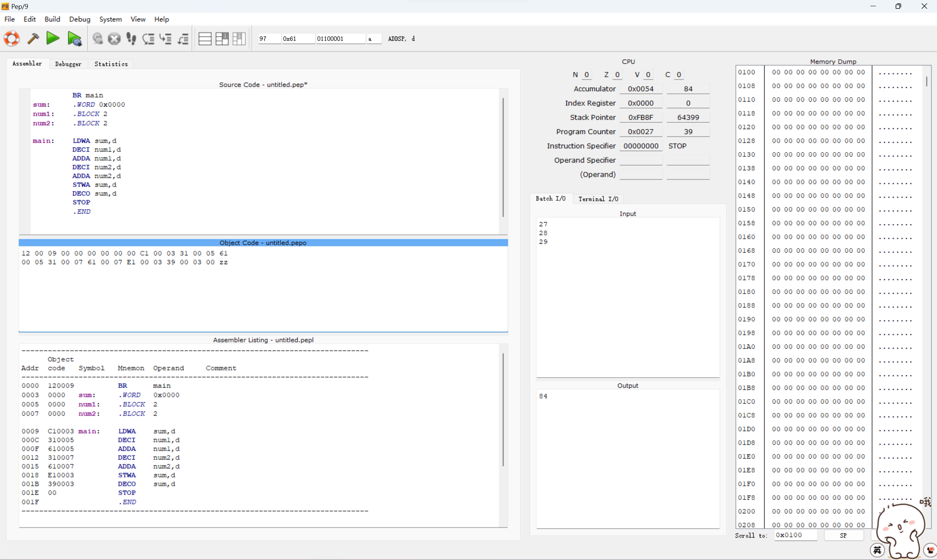Screen dimensions: 937x560
Task: Click the Scroll to address field
Action: pos(795,535)
